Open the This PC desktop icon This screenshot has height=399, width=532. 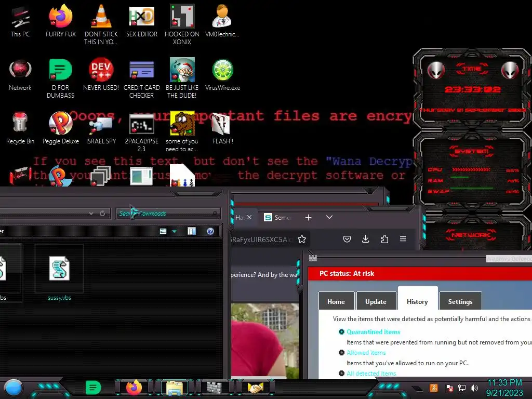(x=20, y=21)
